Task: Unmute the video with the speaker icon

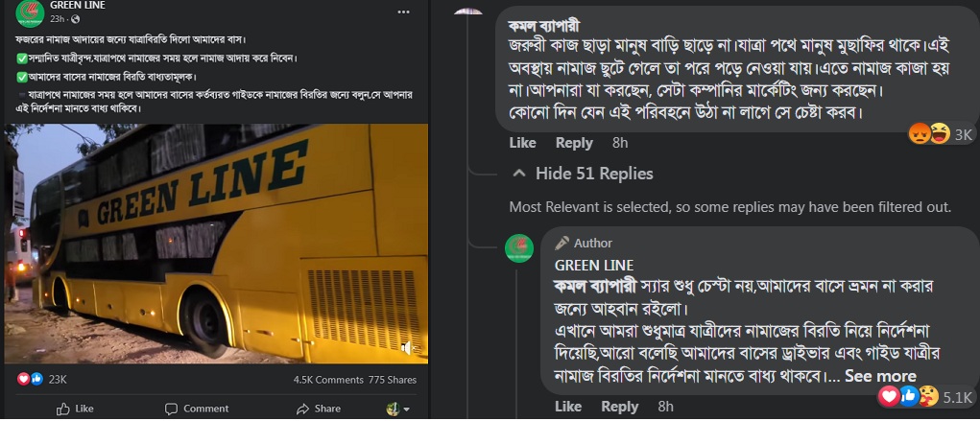Action: tap(407, 348)
